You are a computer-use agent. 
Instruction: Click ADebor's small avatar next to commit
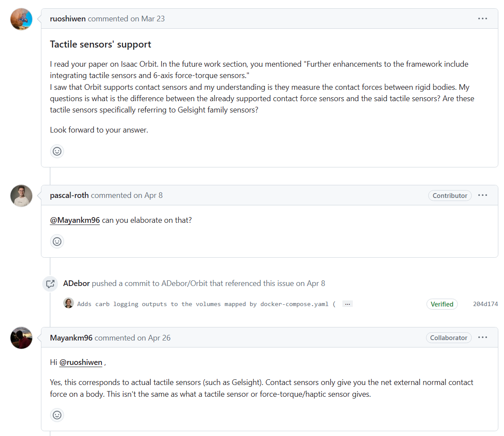(x=68, y=303)
